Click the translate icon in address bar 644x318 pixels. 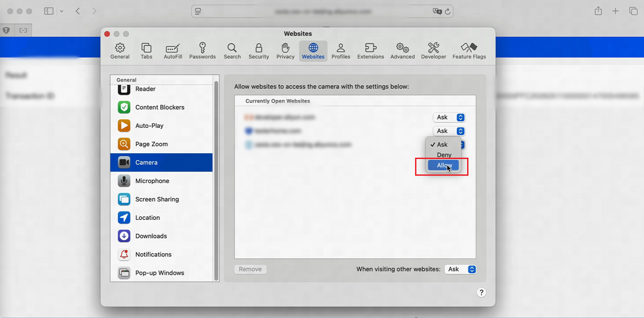click(437, 11)
